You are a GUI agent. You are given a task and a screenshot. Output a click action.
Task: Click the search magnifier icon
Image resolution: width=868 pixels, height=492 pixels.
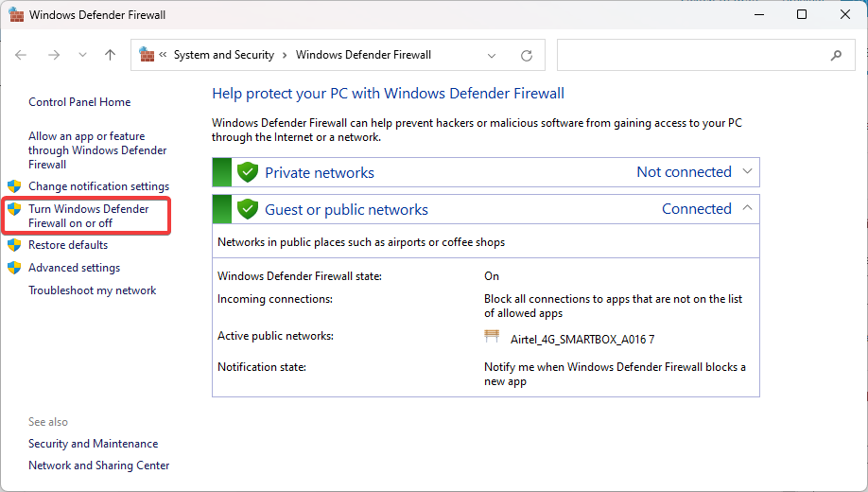point(836,55)
